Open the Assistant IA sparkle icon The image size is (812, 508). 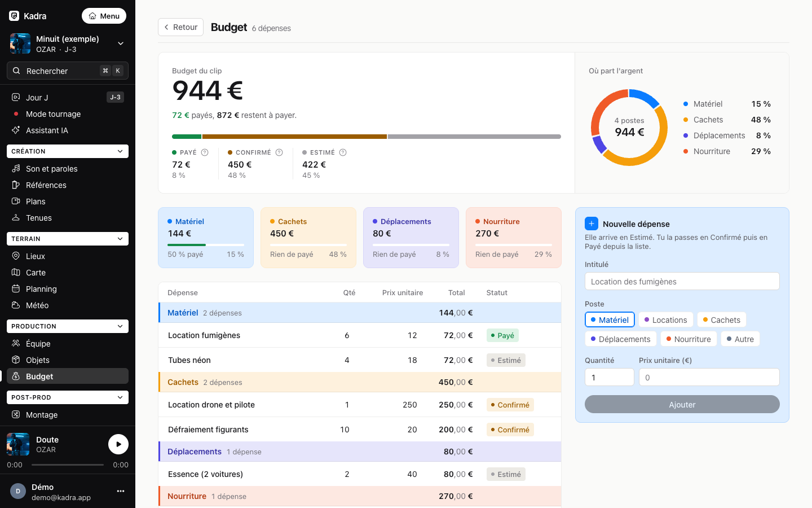[x=16, y=130]
